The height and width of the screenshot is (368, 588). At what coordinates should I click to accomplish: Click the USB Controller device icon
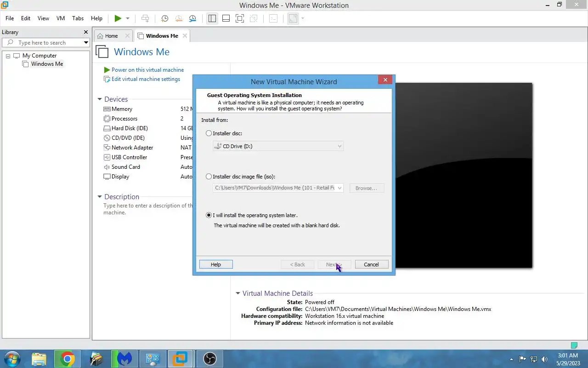(x=107, y=157)
